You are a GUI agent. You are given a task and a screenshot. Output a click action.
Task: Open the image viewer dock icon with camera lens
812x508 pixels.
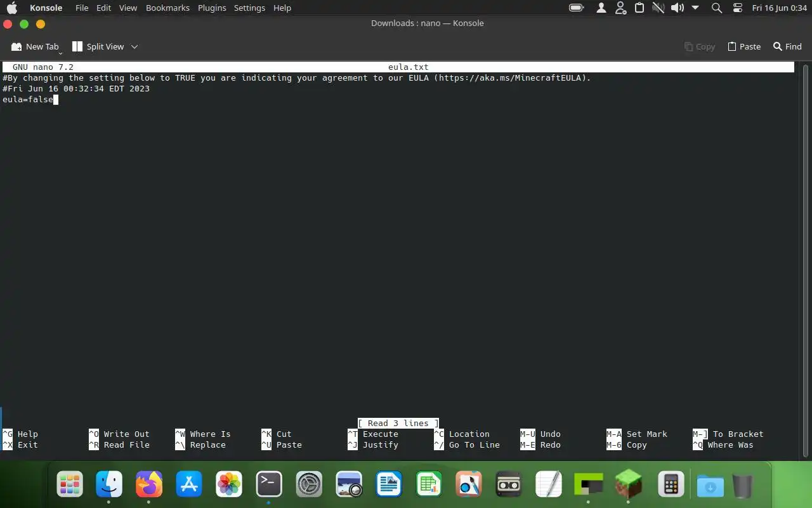coord(349,485)
